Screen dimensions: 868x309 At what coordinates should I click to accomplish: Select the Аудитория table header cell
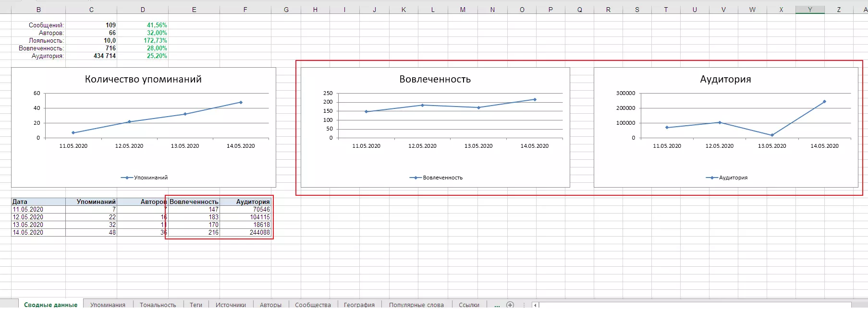[x=245, y=202]
